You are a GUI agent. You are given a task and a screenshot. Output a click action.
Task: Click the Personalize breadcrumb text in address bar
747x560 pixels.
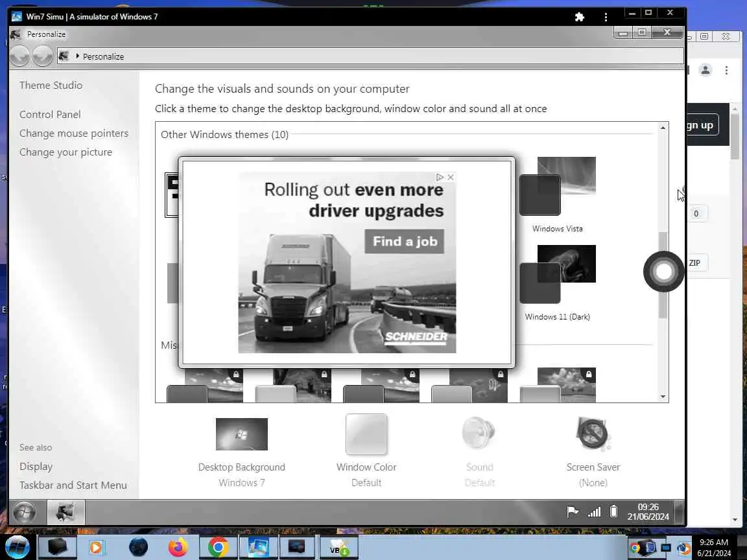103,56
